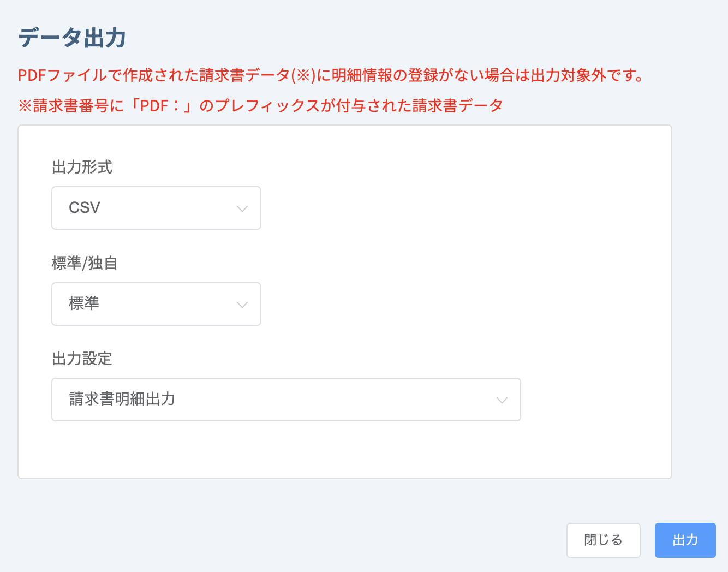Screen dimensions: 728x572
Task: Select the 請求書明細出力 value text
Action: tap(122, 399)
